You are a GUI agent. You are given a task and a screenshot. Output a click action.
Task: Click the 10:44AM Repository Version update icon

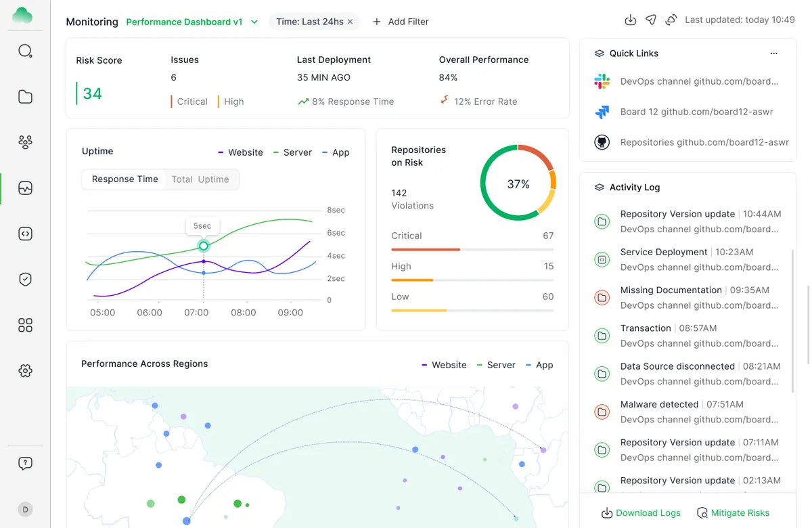(602, 221)
